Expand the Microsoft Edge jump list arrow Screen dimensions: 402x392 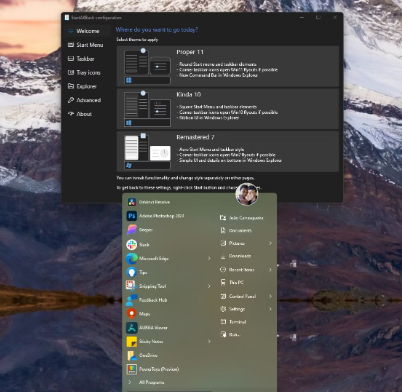(209, 258)
